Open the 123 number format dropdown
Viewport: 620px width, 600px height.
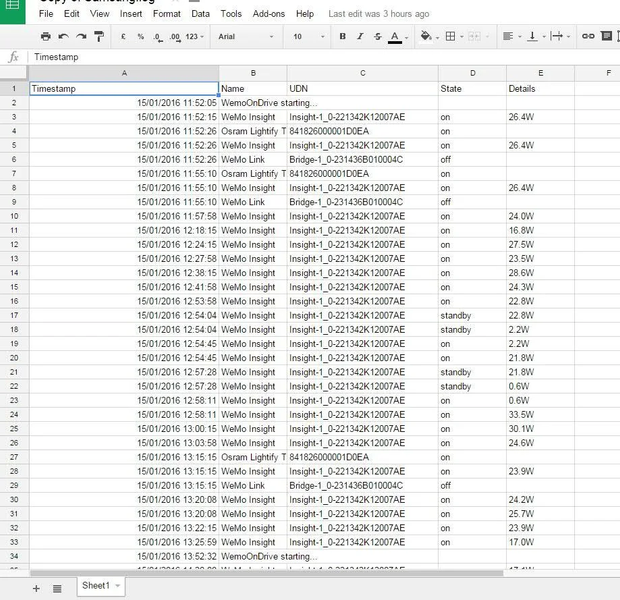tap(195, 36)
